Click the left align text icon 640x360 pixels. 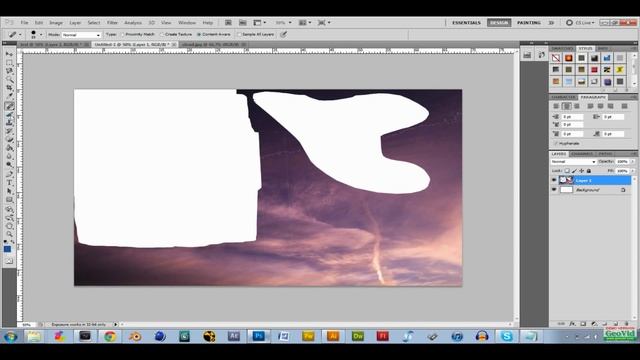coord(556,106)
